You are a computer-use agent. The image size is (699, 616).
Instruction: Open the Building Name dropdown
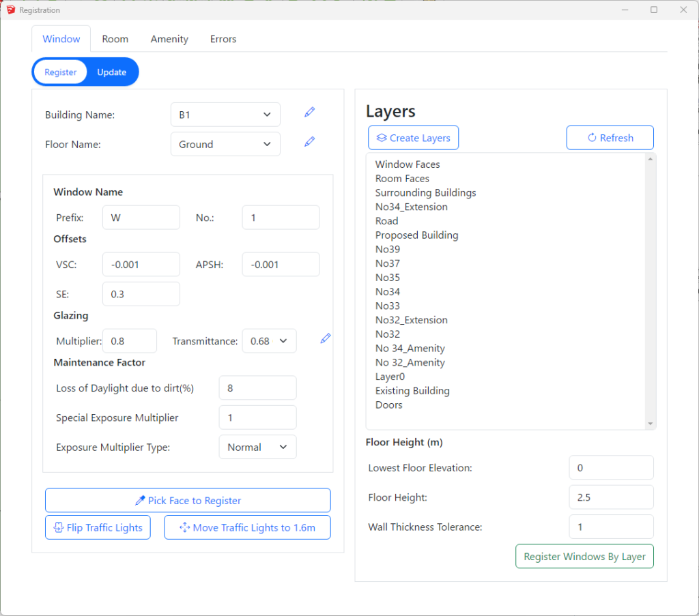225,115
